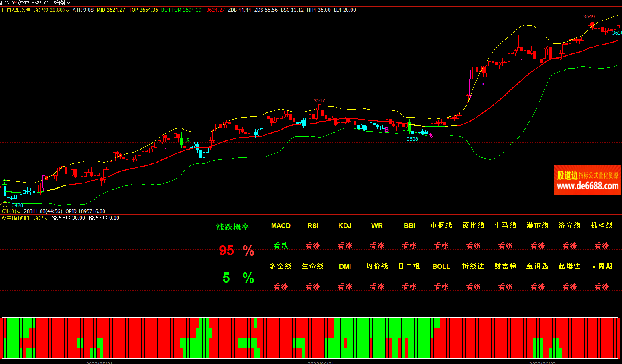
Task: Select the 3547 peak price label
Action: coord(319,101)
